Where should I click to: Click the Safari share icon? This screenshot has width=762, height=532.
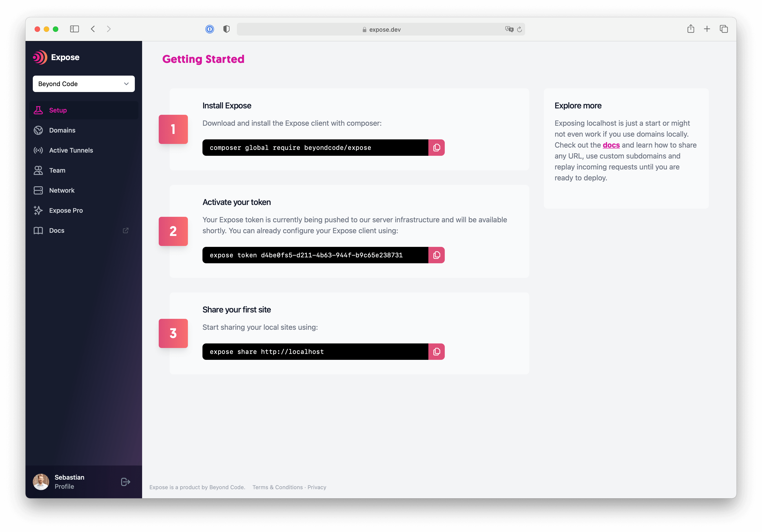point(690,29)
